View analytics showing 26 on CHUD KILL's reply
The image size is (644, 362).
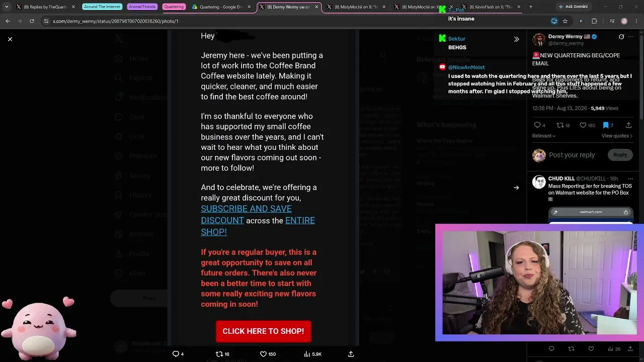pos(613,349)
